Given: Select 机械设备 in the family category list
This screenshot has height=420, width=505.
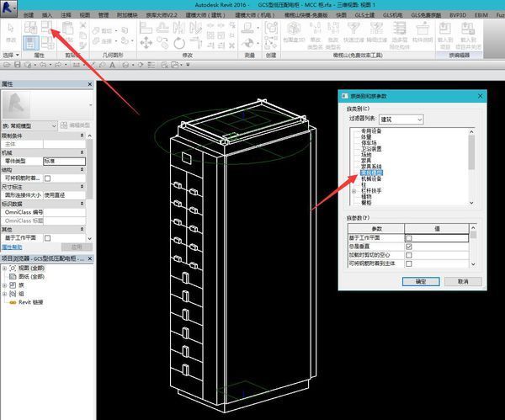Looking at the screenshot, I should pyautogui.click(x=372, y=178).
